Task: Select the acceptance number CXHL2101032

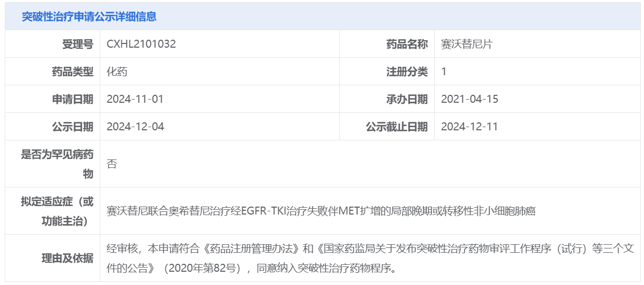Action: tap(142, 44)
